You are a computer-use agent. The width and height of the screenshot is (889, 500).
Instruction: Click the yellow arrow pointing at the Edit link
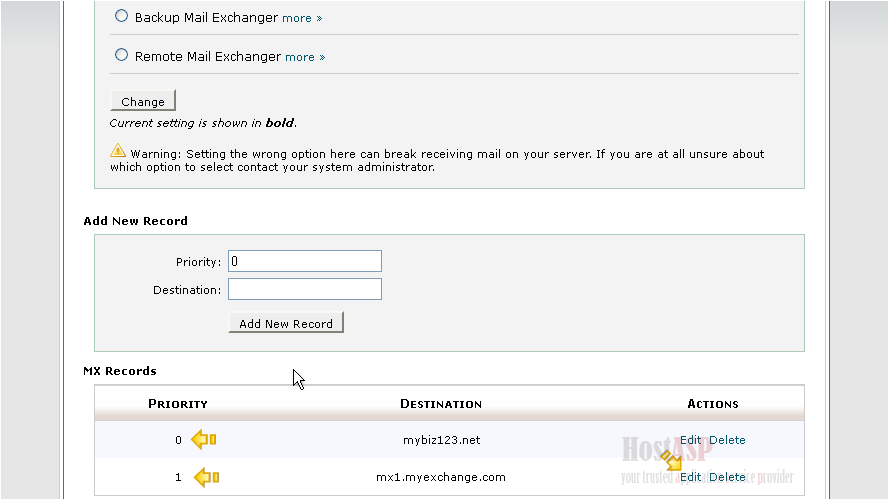pyautogui.click(x=671, y=460)
